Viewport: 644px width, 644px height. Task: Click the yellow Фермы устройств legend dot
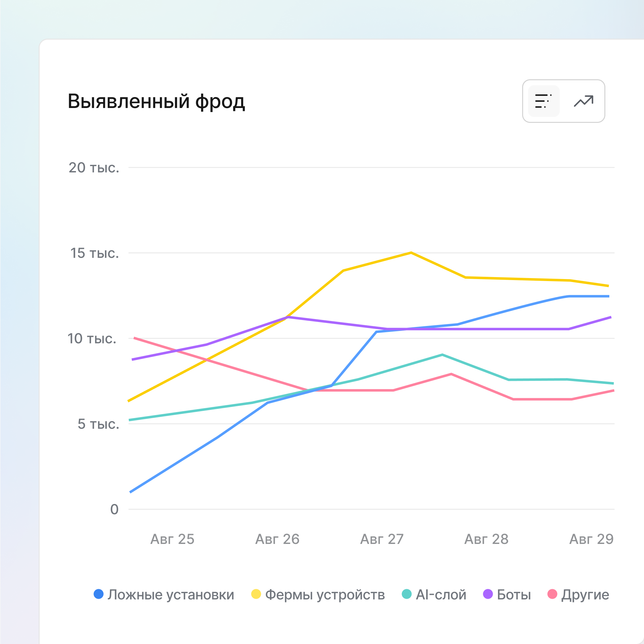coord(256,594)
